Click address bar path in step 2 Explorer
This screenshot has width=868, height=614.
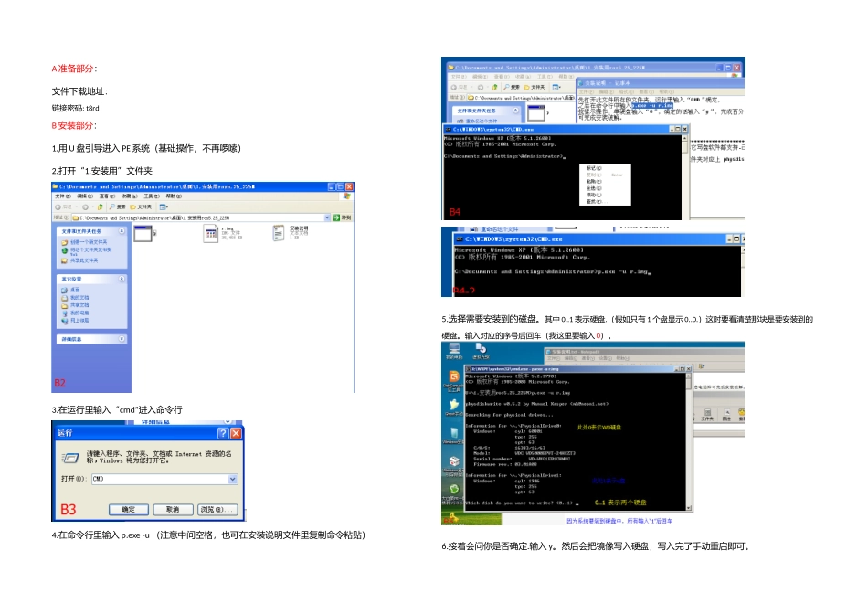[198, 217]
